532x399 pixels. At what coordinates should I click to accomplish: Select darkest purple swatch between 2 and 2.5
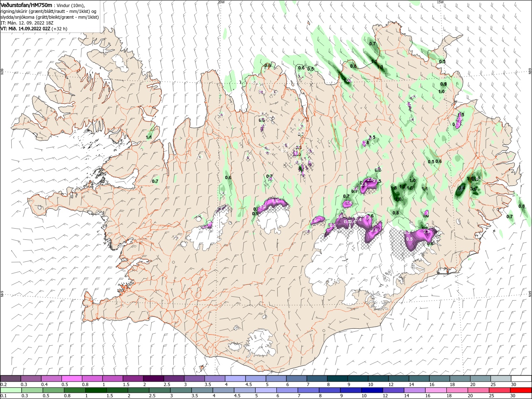coord(153,379)
